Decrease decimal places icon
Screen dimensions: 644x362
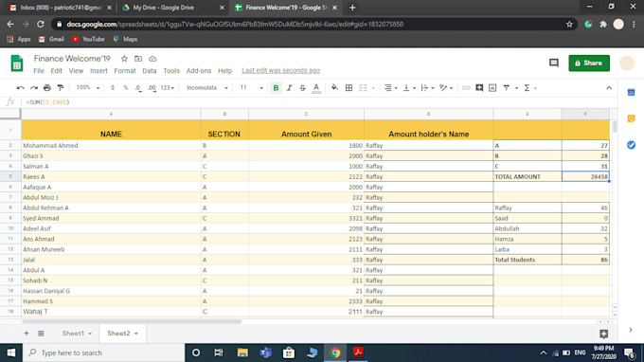(x=138, y=88)
